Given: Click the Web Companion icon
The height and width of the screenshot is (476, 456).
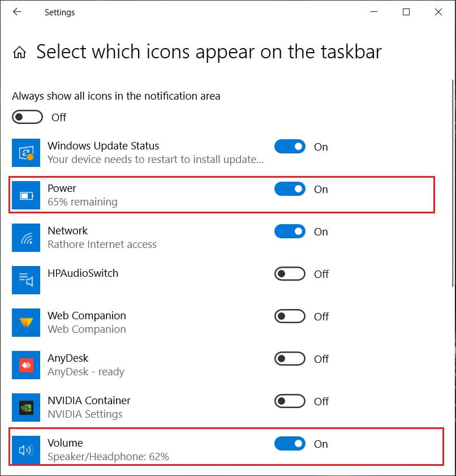Looking at the screenshot, I should click(26, 323).
